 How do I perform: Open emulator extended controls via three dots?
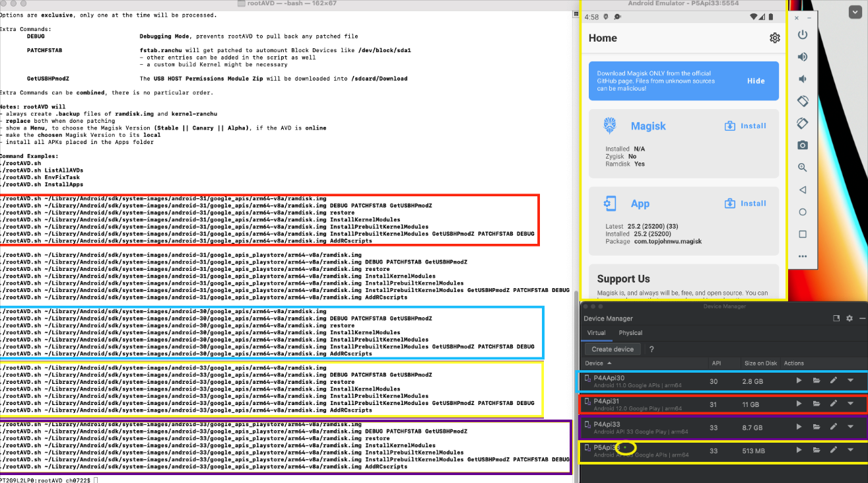(803, 256)
